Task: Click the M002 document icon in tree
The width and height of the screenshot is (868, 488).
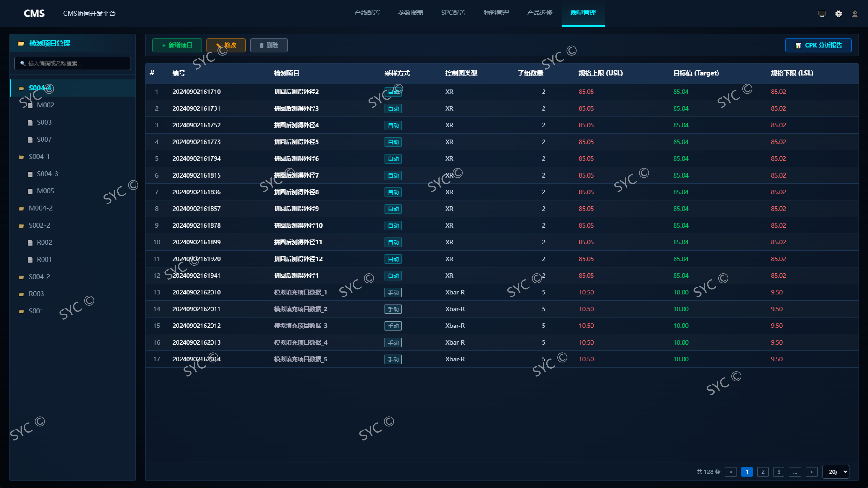Action: 30,105
